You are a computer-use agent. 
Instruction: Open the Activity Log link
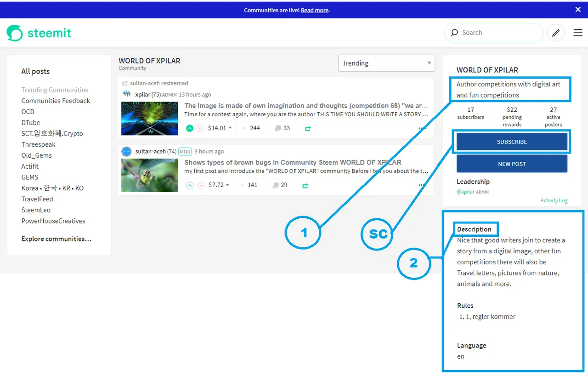(x=554, y=200)
